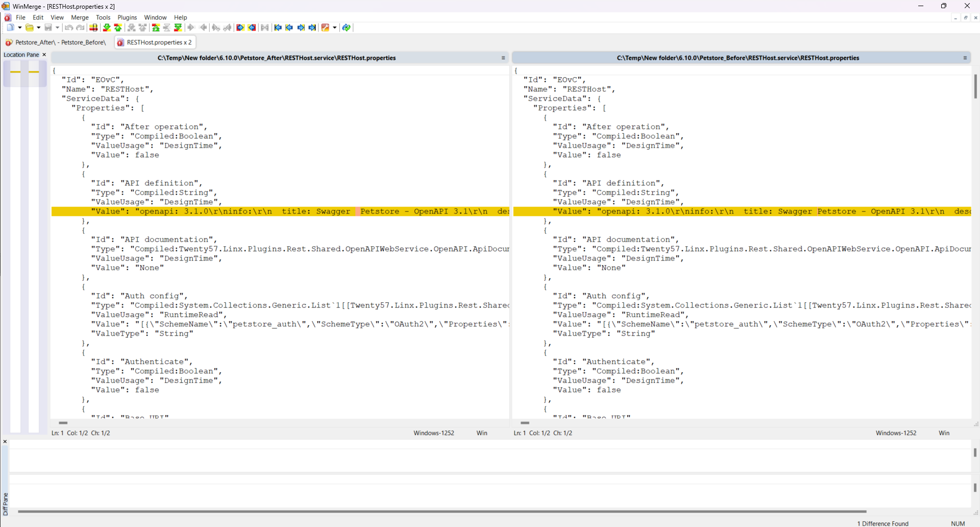Screen dimensions: 980x527
Task: Click the Copy All Left icon
Action: (x=252, y=28)
